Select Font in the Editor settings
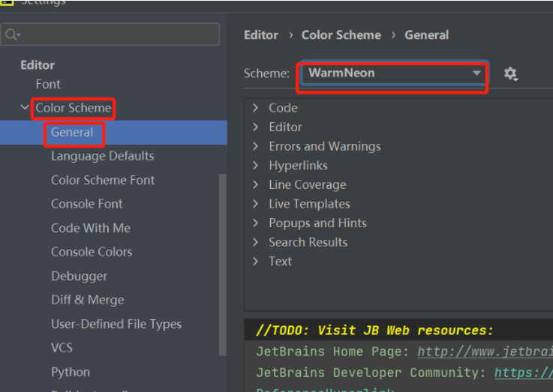This screenshot has width=553, height=392. [x=48, y=84]
